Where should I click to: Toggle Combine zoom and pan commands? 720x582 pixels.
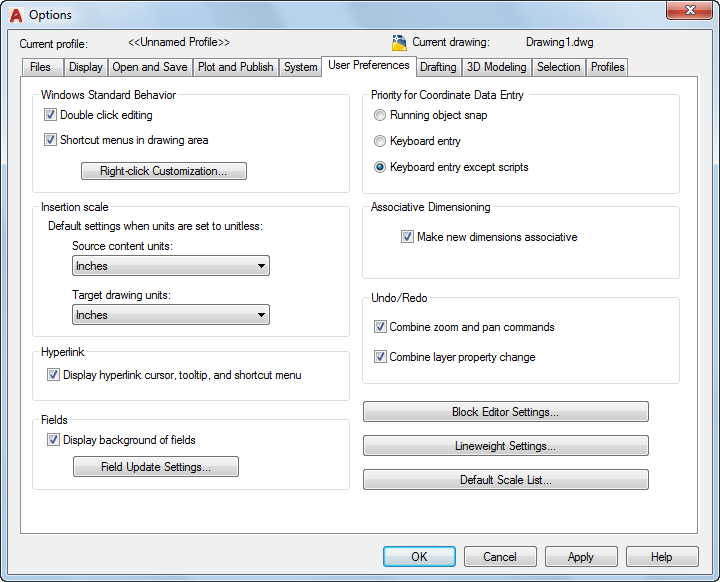coord(380,327)
